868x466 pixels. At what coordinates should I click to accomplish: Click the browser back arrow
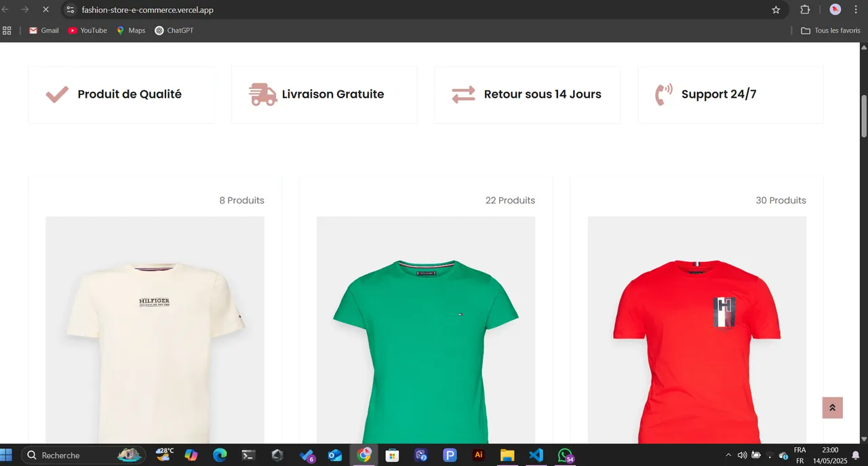pyautogui.click(x=5, y=9)
